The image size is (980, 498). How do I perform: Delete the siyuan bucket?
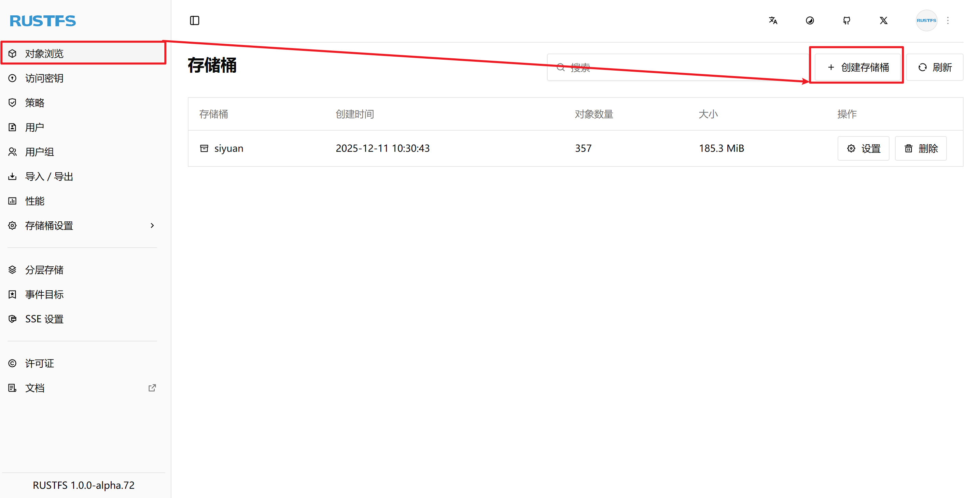coord(920,148)
